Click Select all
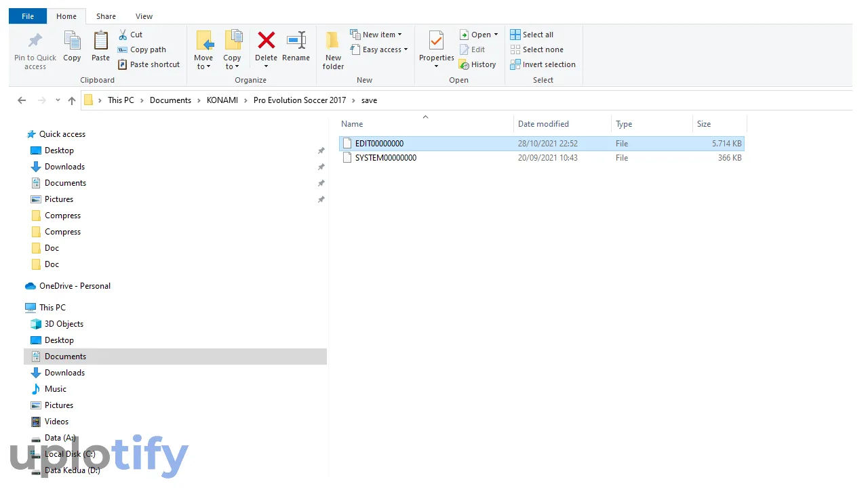This screenshot has height=488, width=868. [532, 35]
